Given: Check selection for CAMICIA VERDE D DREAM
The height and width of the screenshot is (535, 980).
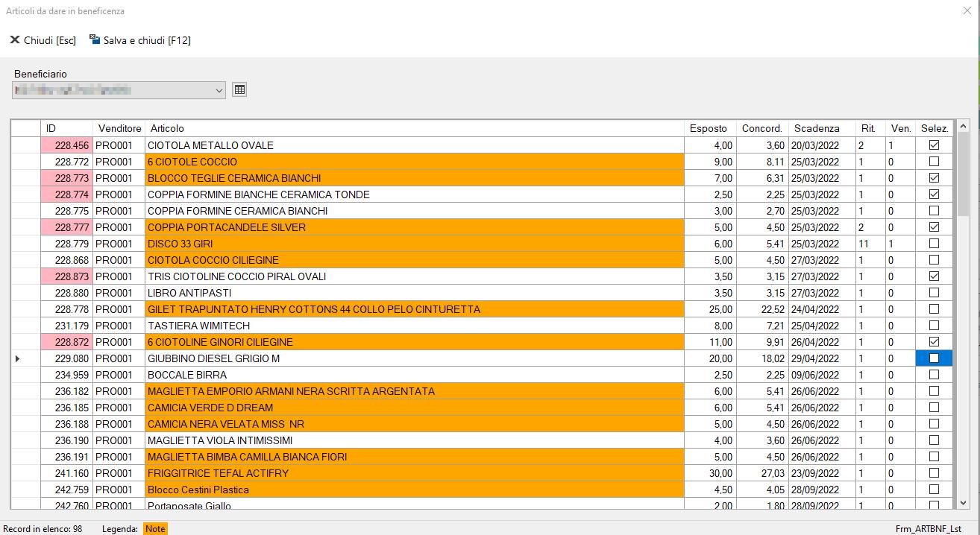Looking at the screenshot, I should click(934, 408).
